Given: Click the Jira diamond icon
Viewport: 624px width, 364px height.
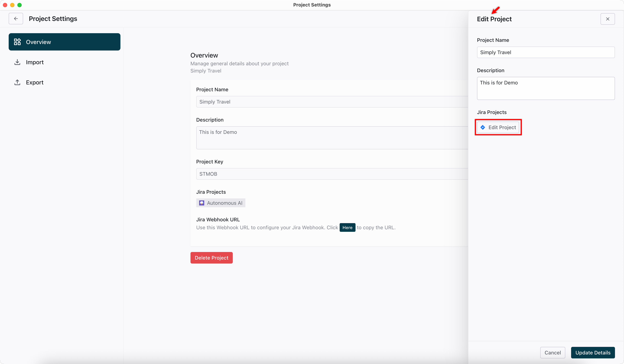Looking at the screenshot, I should pyautogui.click(x=483, y=127).
